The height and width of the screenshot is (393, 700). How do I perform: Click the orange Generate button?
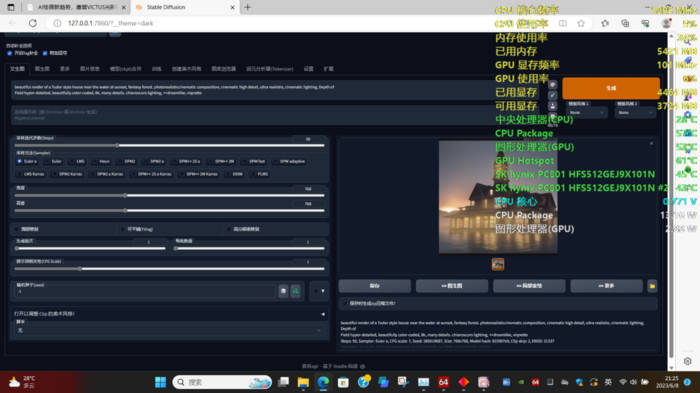point(611,88)
